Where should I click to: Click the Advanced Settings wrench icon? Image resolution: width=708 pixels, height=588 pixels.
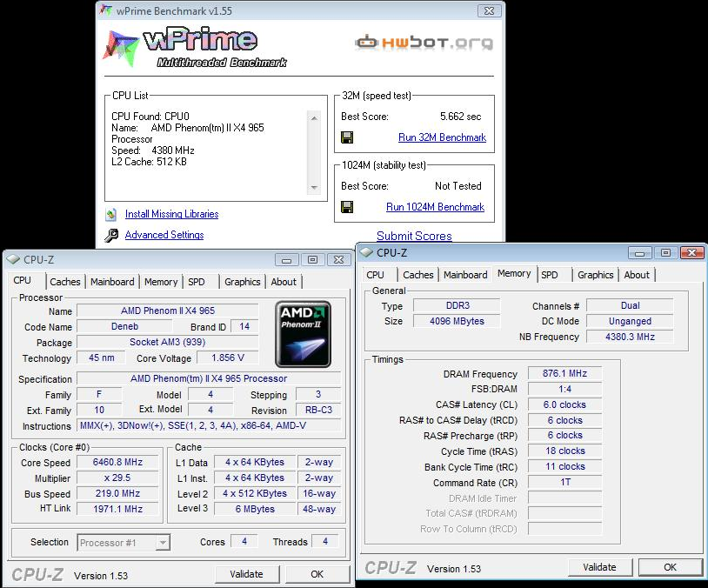point(111,235)
